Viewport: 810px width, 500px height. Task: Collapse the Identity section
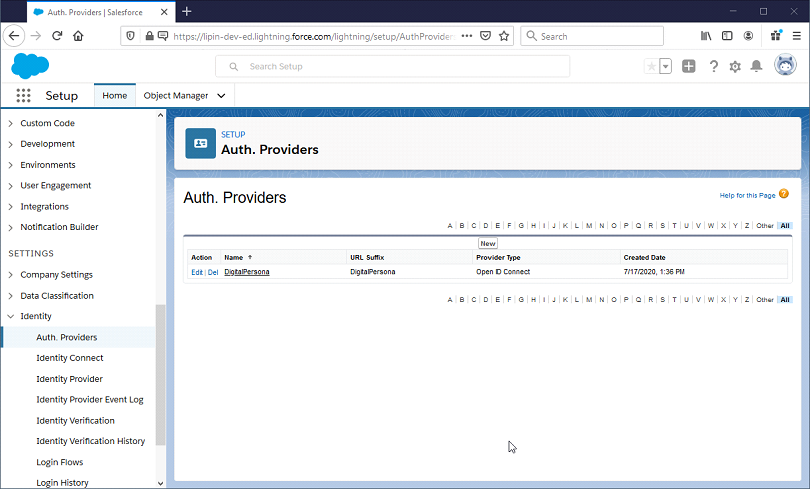tap(10, 316)
